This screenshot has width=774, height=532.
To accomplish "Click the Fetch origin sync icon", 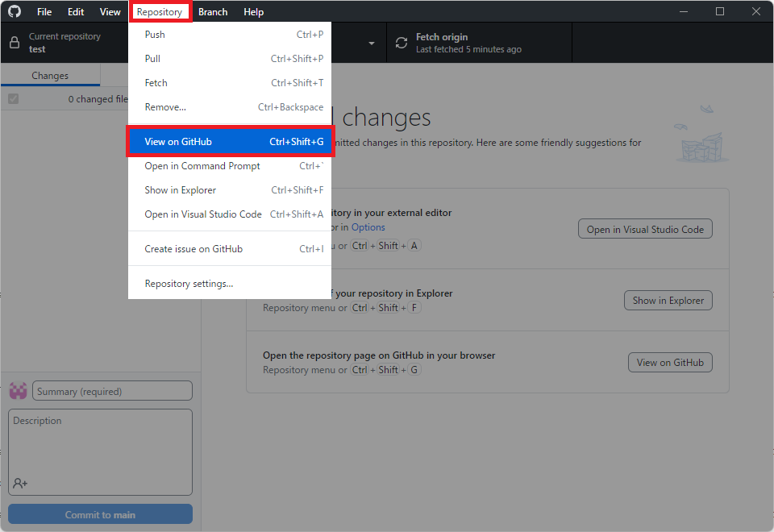I will tap(402, 43).
